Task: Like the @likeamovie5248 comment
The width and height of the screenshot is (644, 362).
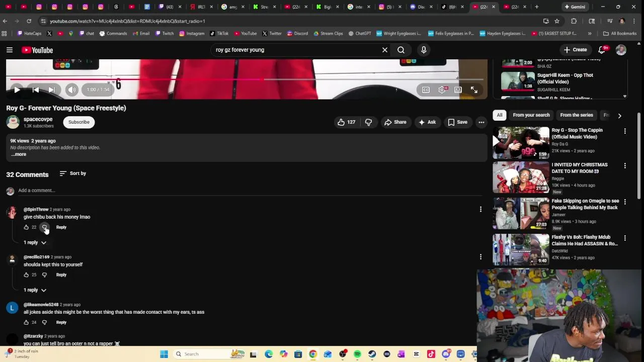Action: tap(26, 322)
